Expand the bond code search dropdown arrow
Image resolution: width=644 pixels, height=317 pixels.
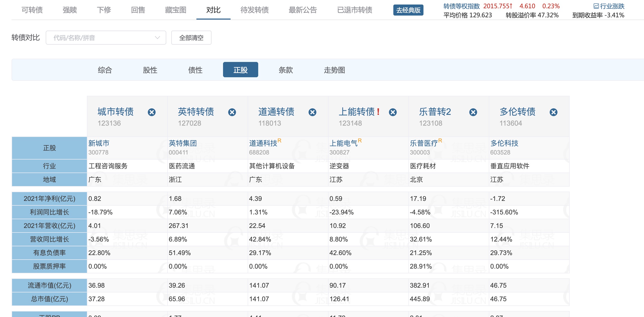point(157,38)
